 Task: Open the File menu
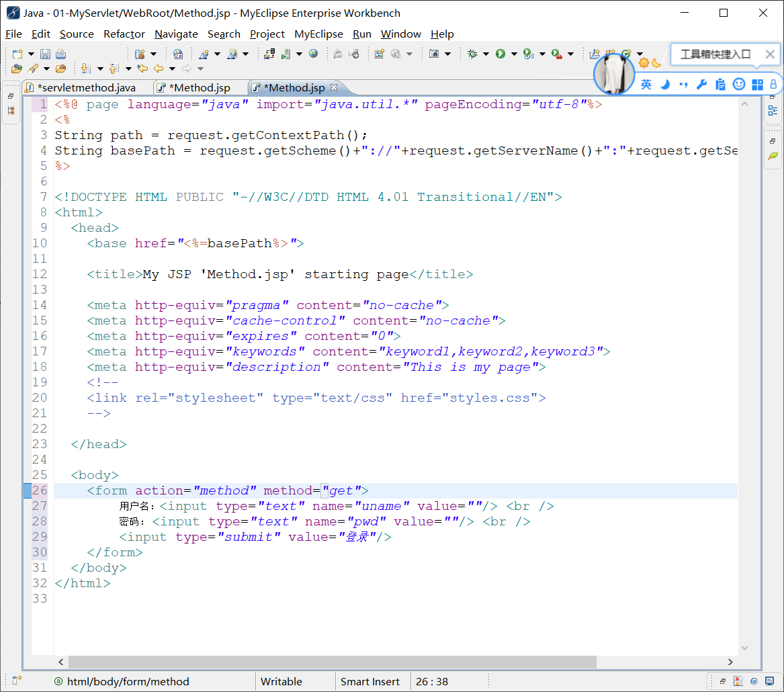(13, 34)
